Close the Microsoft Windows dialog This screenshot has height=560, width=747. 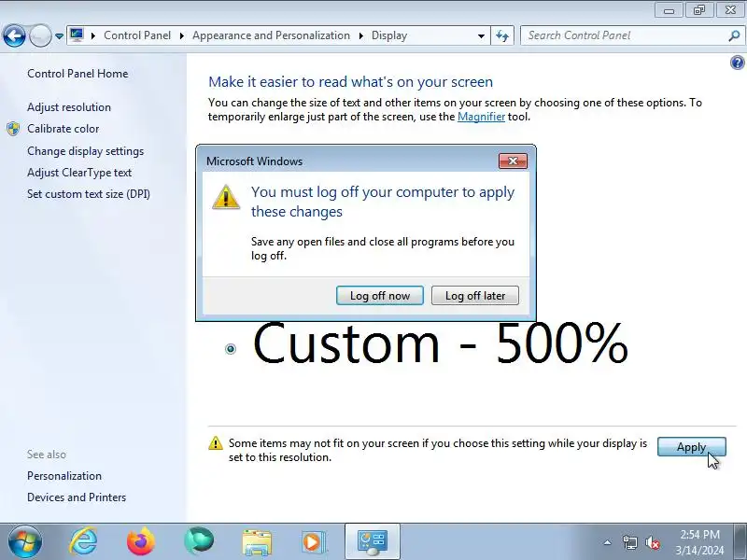point(513,161)
